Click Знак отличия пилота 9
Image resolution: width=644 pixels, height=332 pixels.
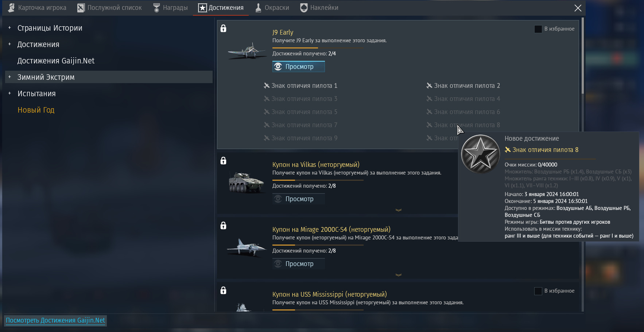[304, 138]
